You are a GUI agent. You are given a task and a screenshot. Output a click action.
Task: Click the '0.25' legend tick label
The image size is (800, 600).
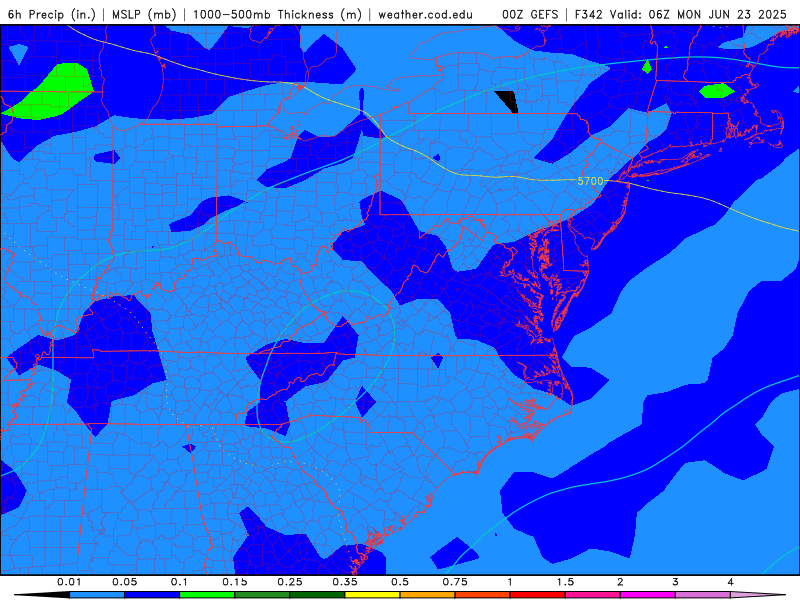coord(290,582)
